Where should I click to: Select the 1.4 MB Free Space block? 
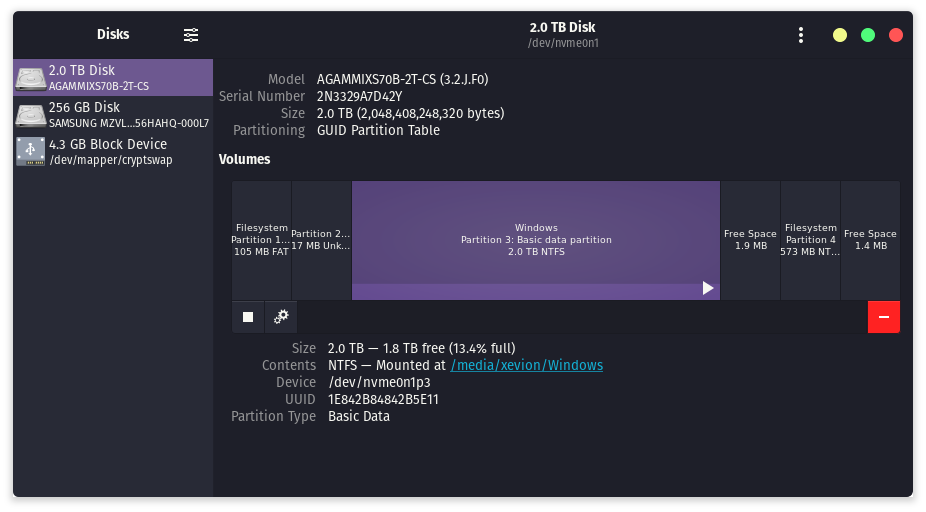(x=870, y=240)
